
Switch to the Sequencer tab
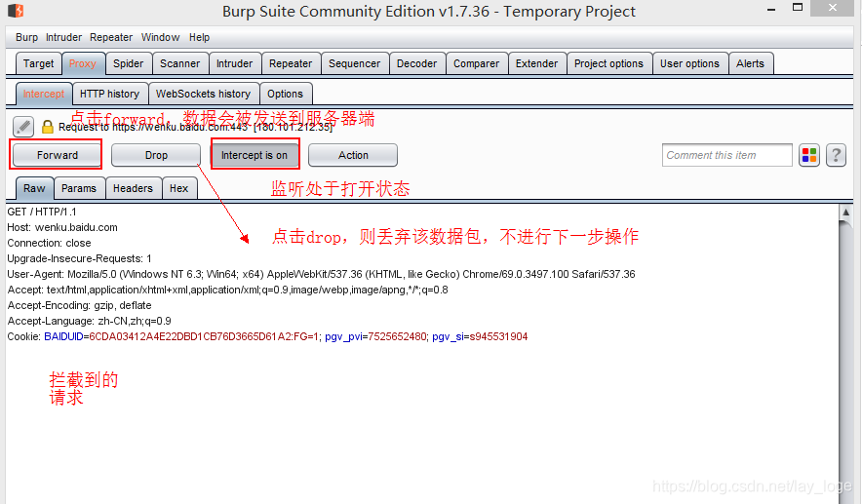click(354, 63)
